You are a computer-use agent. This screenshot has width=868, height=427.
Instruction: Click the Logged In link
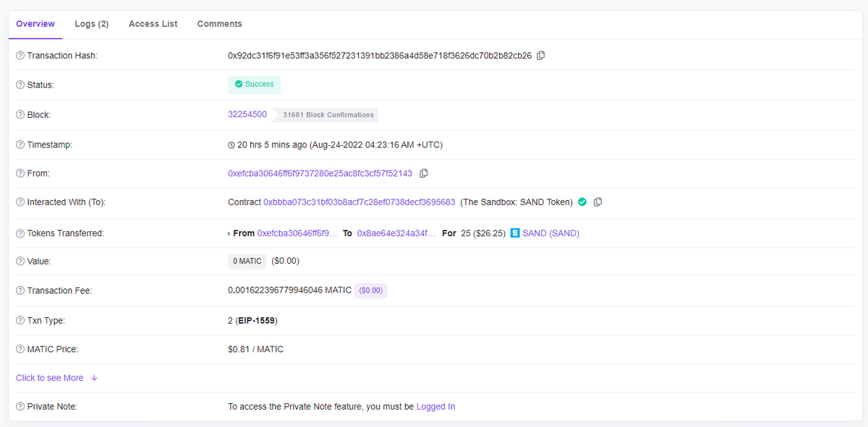436,407
